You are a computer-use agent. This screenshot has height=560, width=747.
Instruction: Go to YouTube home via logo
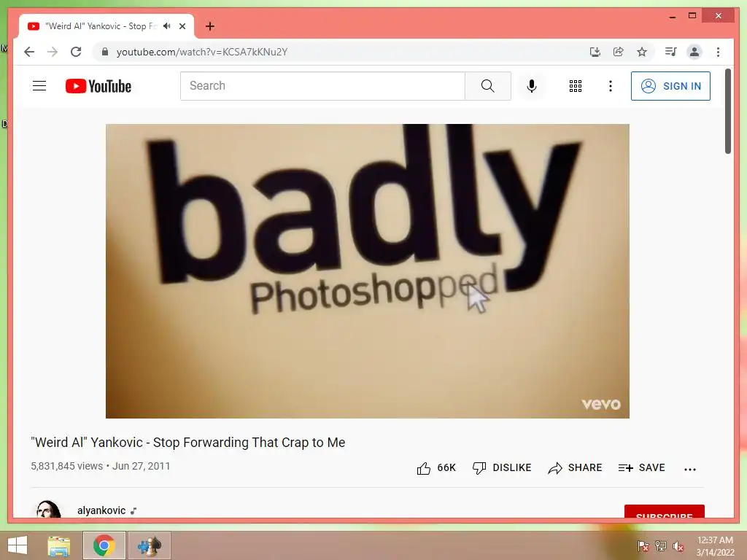point(98,86)
